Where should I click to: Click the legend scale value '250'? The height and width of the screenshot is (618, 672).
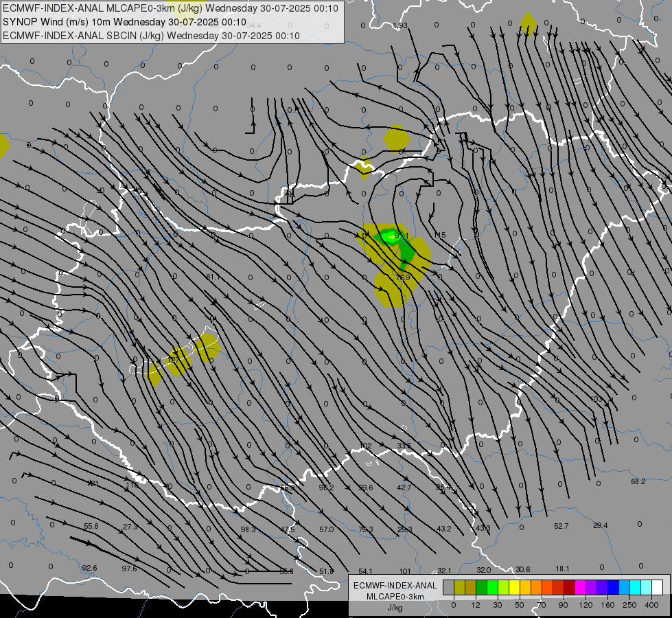pyautogui.click(x=629, y=605)
